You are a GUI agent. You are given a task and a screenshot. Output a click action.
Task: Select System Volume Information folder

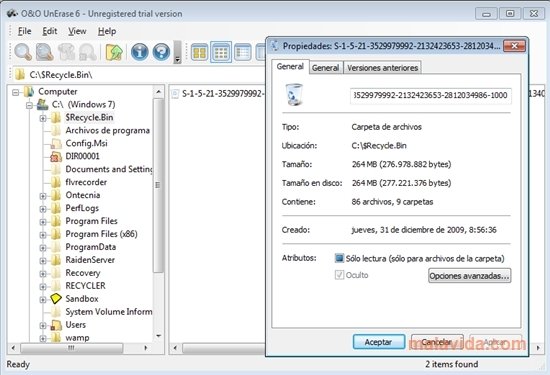(109, 312)
